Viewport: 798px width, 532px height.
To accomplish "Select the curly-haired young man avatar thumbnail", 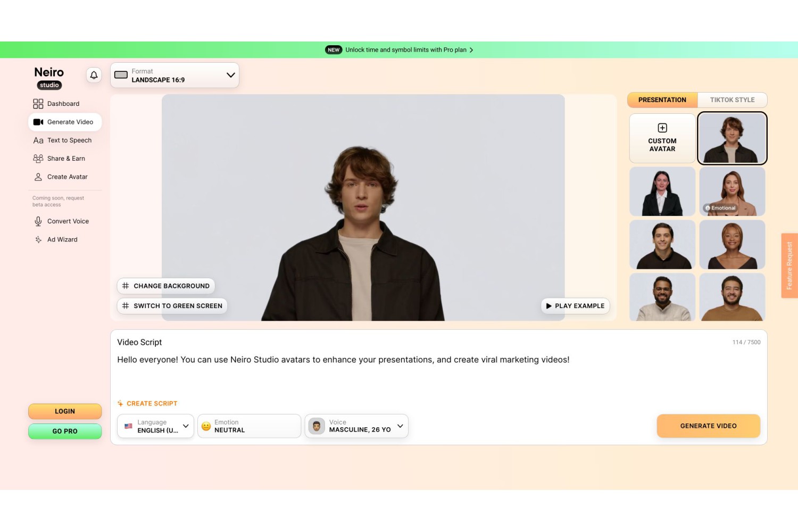I will (732, 138).
